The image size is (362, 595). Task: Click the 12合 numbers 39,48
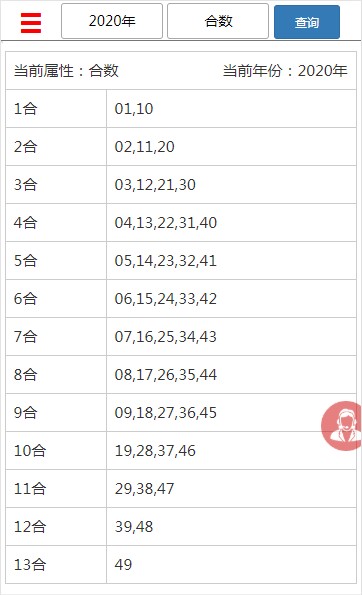pos(134,526)
